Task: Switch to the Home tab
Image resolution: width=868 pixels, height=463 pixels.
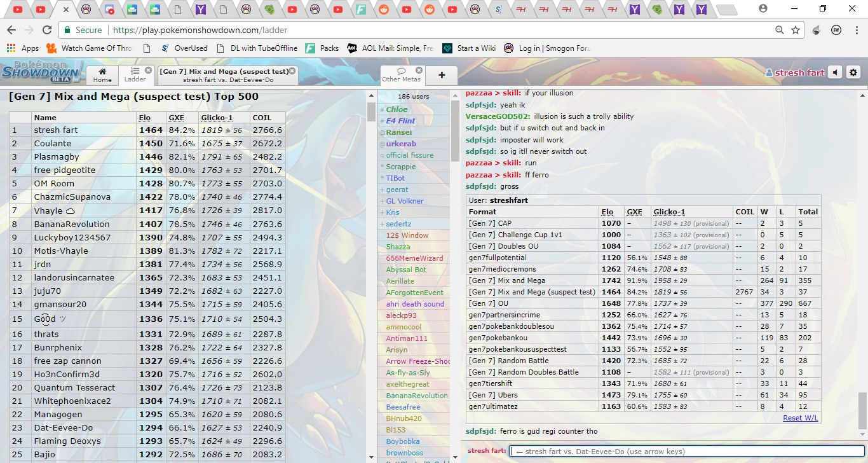Action: [102, 75]
